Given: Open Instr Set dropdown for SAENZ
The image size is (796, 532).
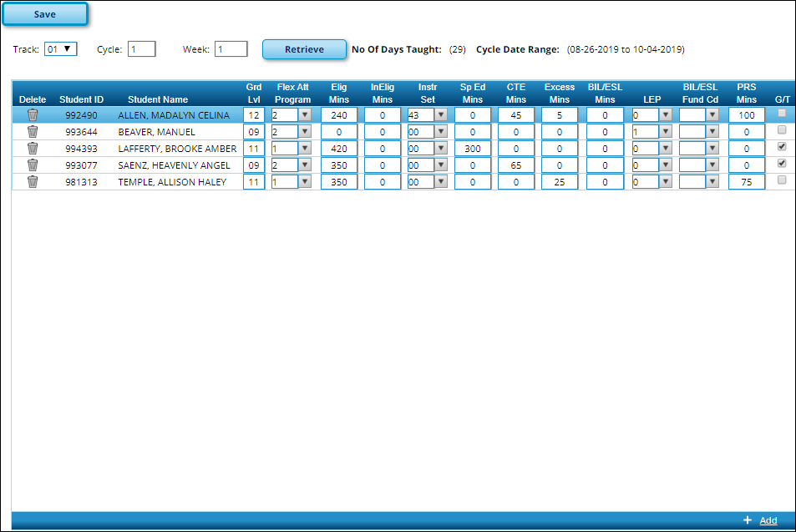Looking at the screenshot, I should (x=440, y=165).
